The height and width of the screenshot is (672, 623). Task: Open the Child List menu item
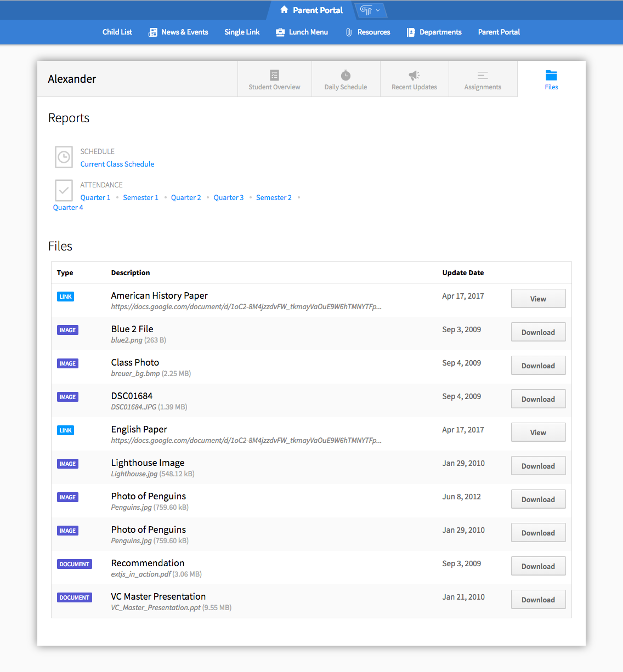(x=117, y=32)
